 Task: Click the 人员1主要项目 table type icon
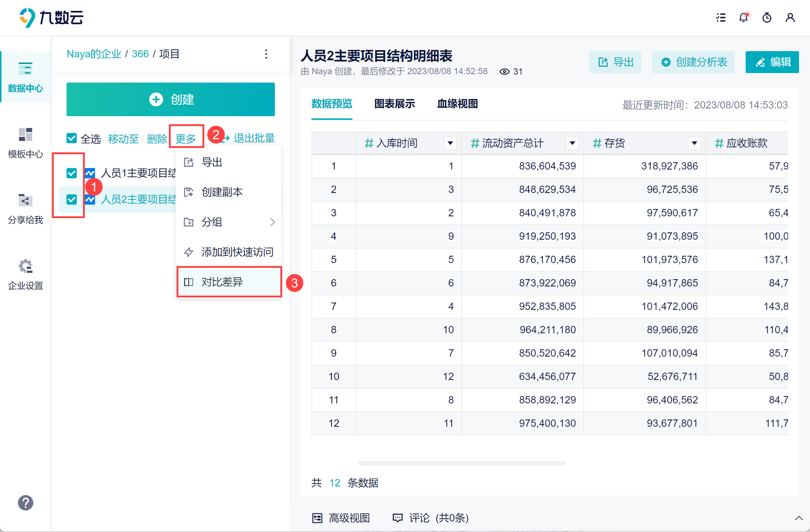pos(90,173)
